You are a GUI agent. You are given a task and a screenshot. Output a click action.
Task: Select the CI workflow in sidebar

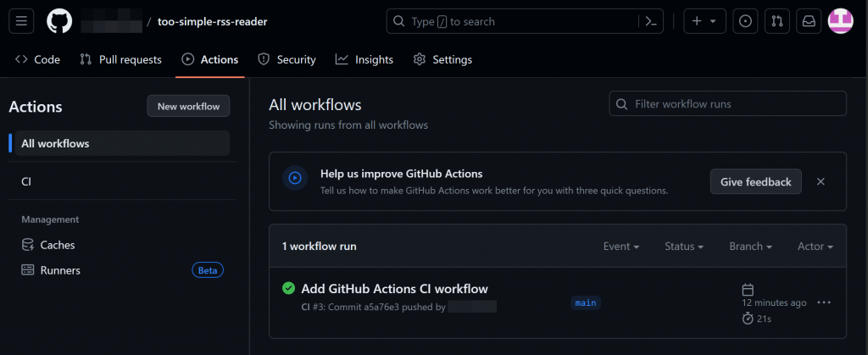tap(122, 181)
